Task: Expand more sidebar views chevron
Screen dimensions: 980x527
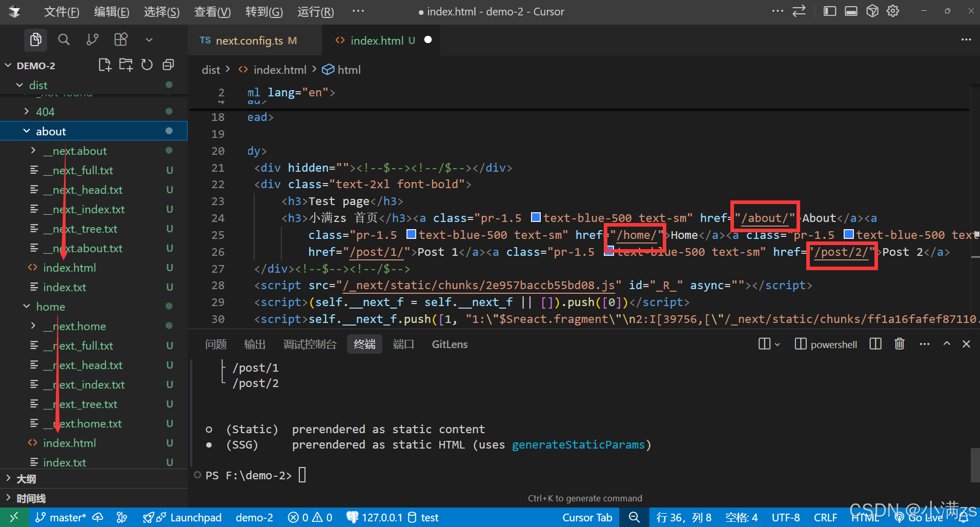Action: pos(149,40)
